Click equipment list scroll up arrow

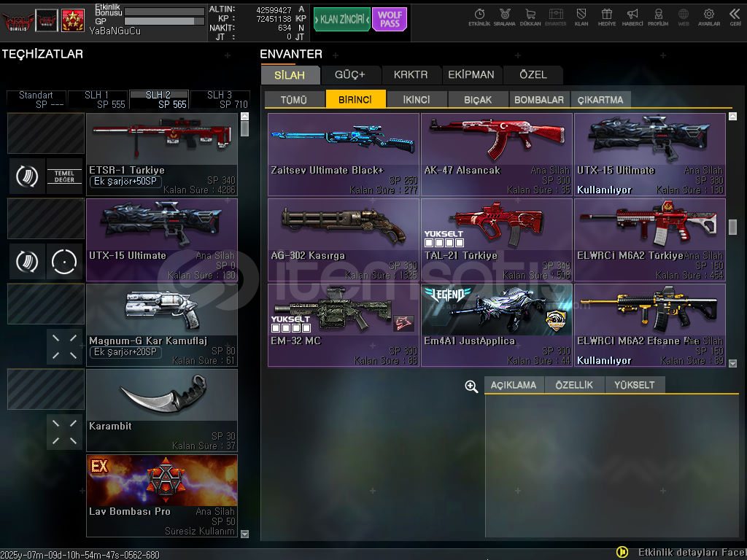[245, 116]
